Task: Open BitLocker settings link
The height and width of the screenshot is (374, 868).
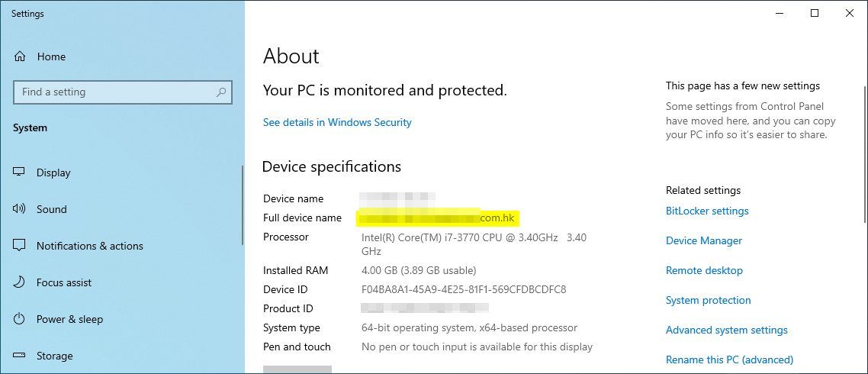Action: pyautogui.click(x=707, y=211)
